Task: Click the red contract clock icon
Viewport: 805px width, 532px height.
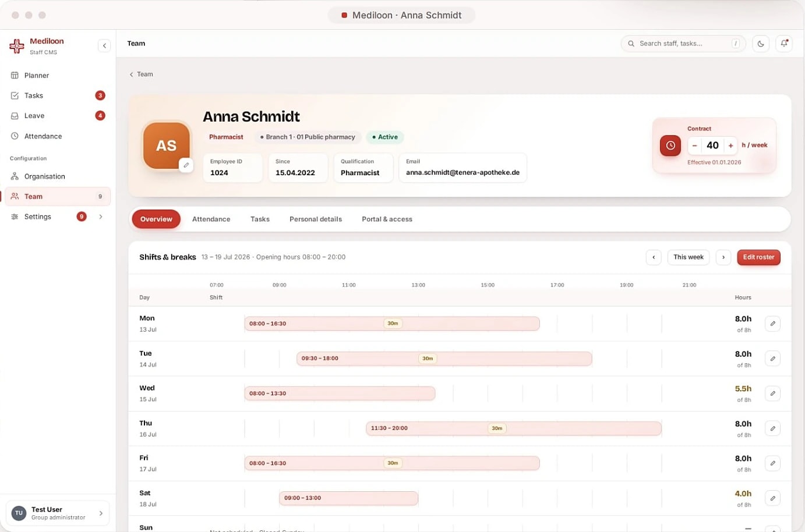Action: click(670, 146)
